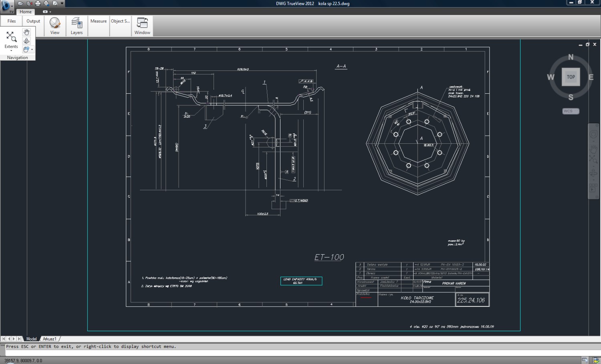Click the LOAD CAPACITY box in drawing

pos(301,281)
